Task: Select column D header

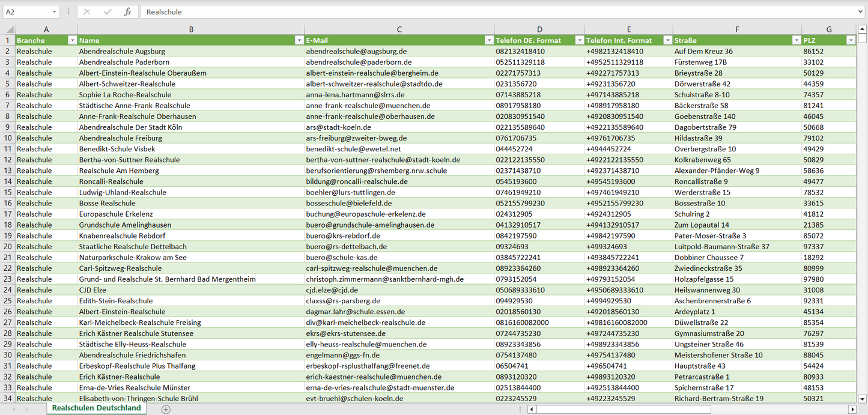Action: point(539,29)
